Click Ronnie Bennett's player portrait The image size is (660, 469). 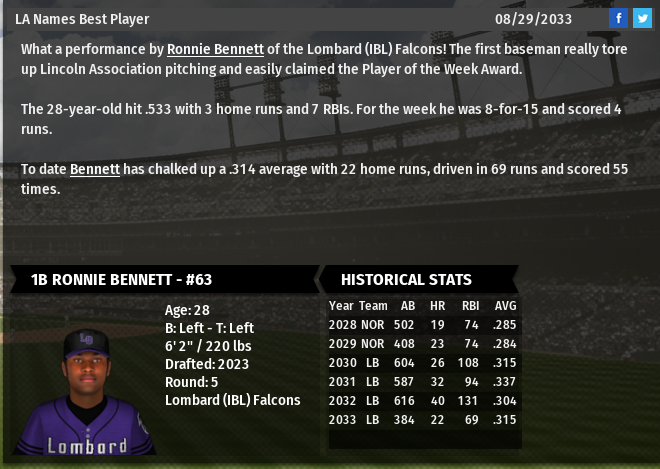tap(85, 392)
